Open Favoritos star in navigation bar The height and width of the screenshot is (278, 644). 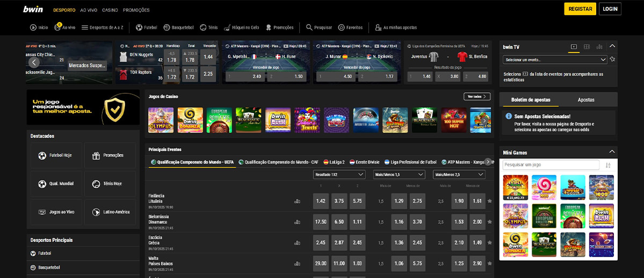point(350,27)
